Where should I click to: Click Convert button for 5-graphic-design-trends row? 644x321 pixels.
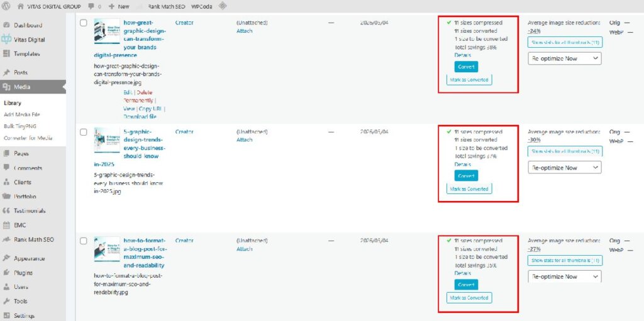pos(466,176)
